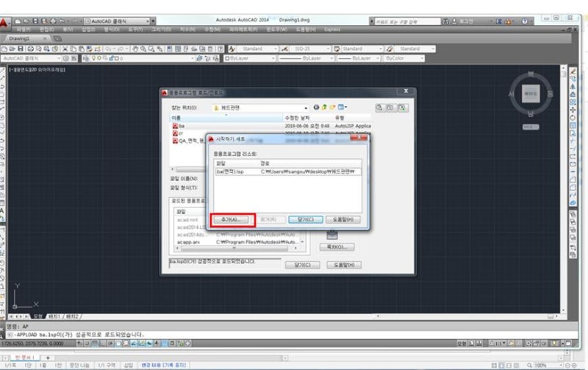Image resolution: width=588 pixels, height=370 pixels.
Task: Click the Open file icon in standard toolbar
Action: click(12, 49)
